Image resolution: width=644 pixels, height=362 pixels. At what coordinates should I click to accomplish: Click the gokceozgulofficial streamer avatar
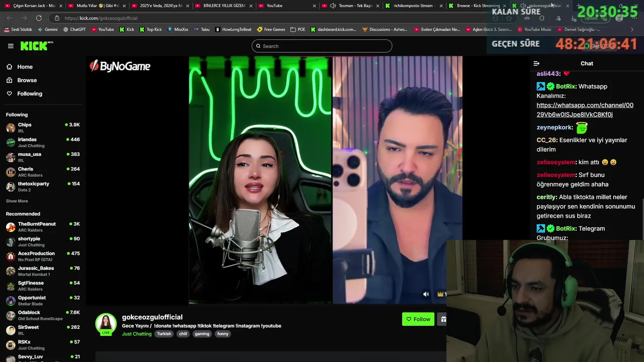[x=106, y=324]
